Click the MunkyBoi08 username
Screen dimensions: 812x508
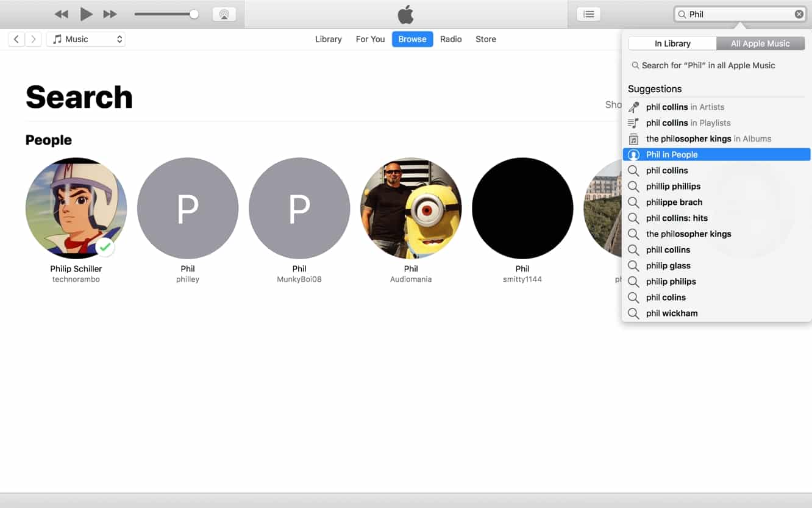click(x=299, y=279)
